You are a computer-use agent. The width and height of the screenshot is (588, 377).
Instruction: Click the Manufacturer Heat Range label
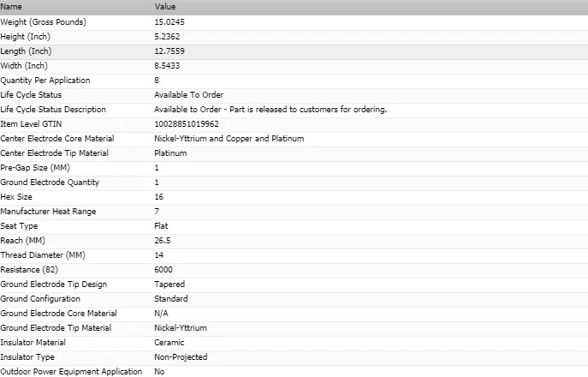point(49,212)
